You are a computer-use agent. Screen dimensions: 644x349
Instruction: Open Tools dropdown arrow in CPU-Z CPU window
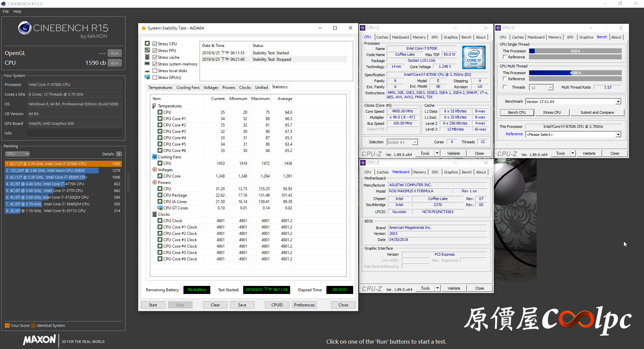coord(437,153)
